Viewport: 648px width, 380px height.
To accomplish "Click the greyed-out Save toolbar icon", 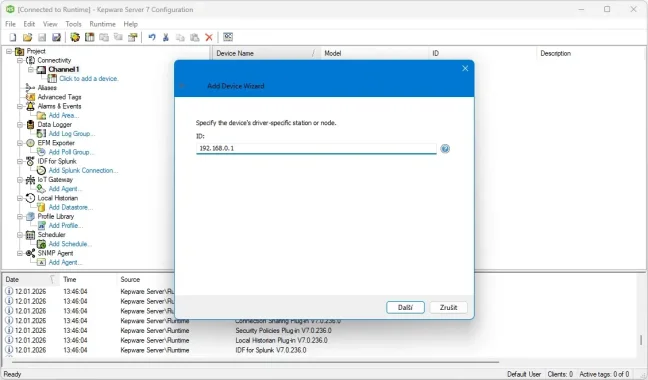I will (x=42, y=37).
